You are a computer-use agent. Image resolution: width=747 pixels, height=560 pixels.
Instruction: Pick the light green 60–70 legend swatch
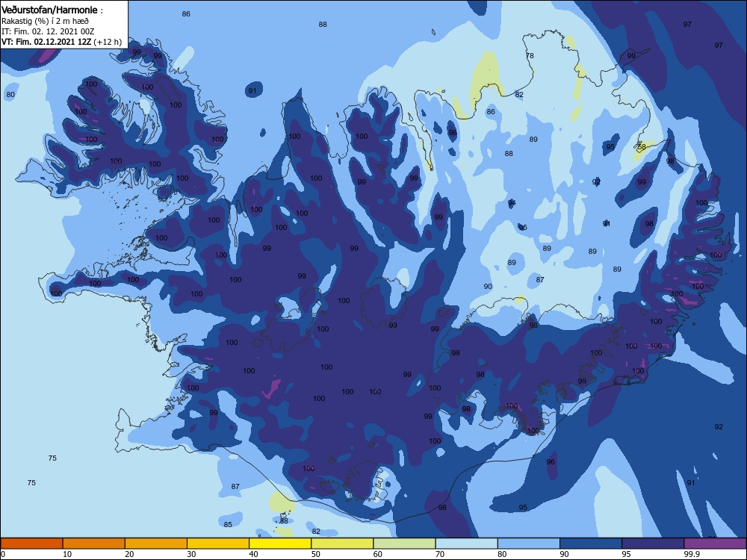(x=404, y=544)
